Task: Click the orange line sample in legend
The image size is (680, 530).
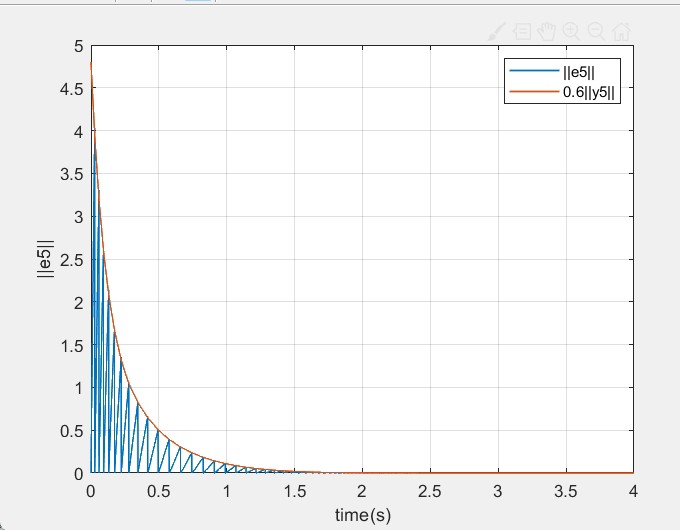Action: pos(534,91)
